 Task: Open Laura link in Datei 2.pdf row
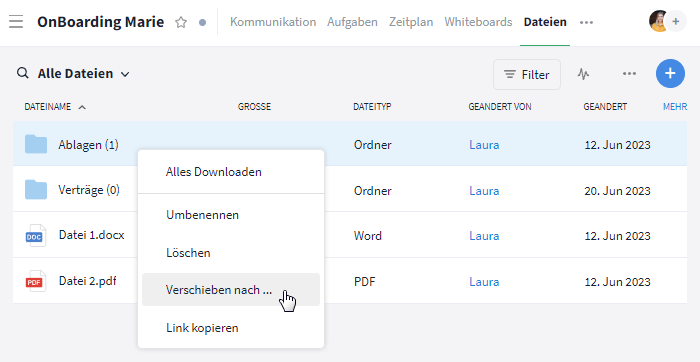(484, 282)
